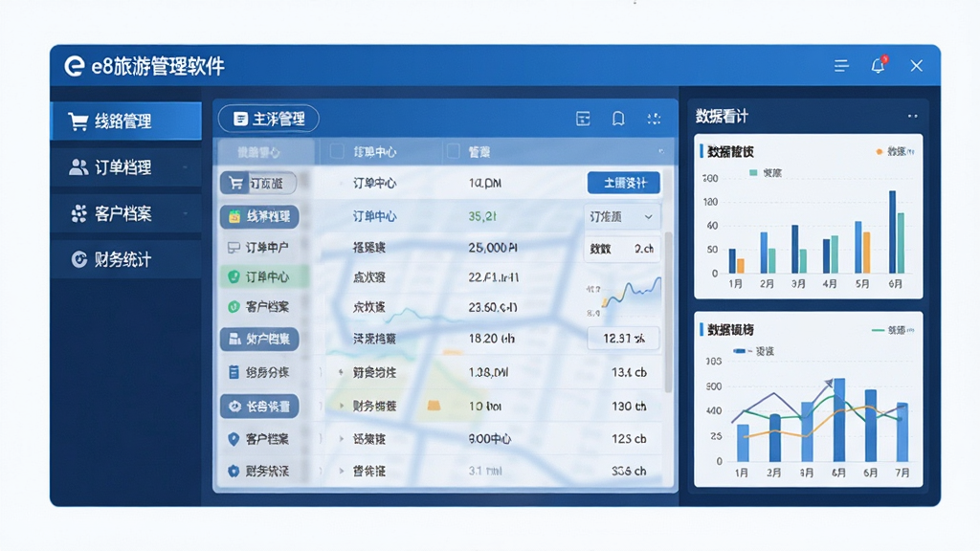Open 线路管理 in left sidebar
Screen dimensions: 980x551
click(x=125, y=121)
